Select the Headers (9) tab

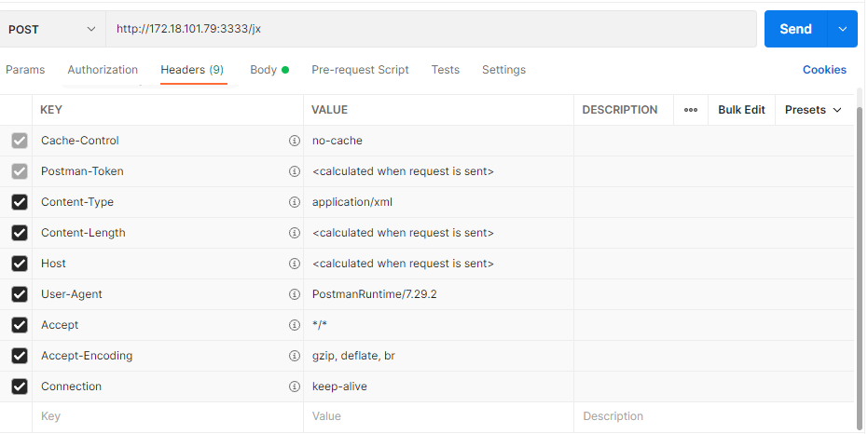point(192,70)
